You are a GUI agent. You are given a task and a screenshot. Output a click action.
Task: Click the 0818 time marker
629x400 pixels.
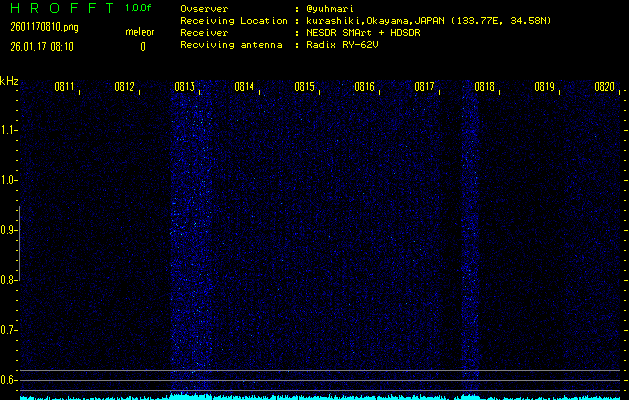pos(484,87)
